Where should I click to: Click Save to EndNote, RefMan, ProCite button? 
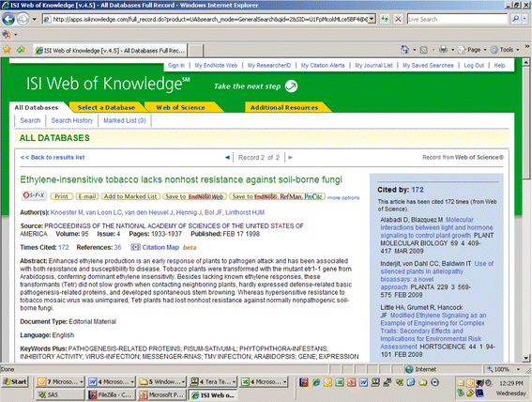[277, 196]
